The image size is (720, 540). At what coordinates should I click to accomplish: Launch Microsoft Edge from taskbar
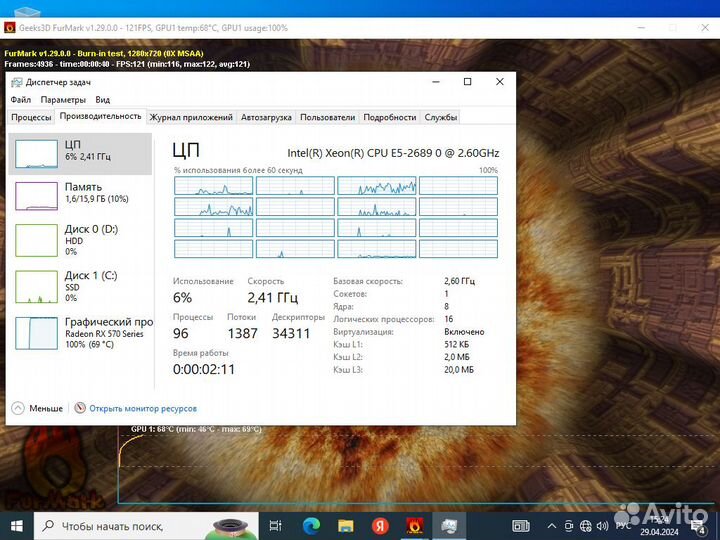(x=311, y=526)
